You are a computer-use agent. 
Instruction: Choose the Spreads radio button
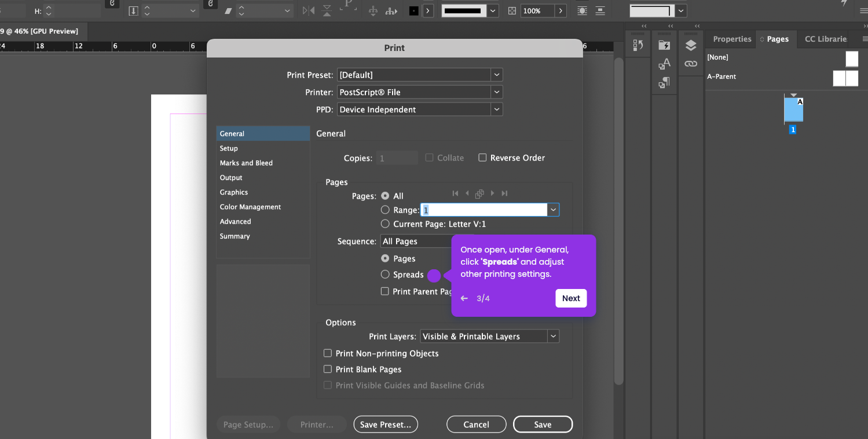[x=385, y=275]
